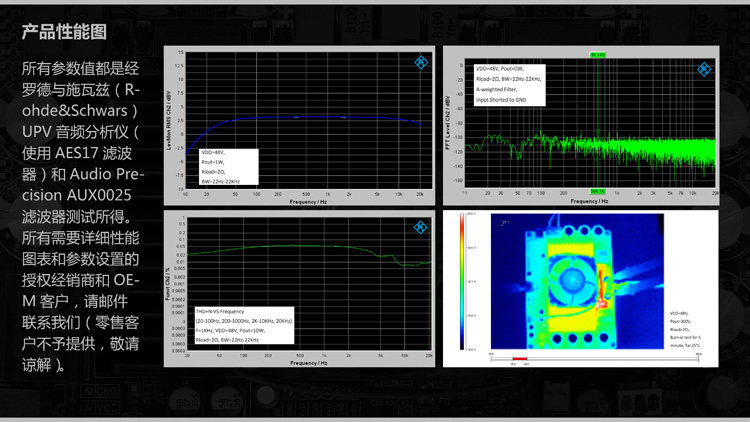Open the green FFT noise spectrum chart
This screenshot has height=422, width=750.
581,125
